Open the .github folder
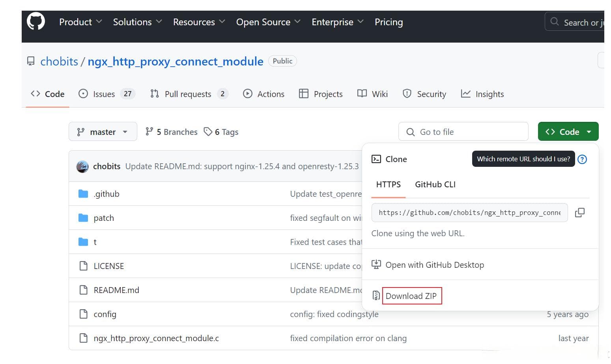The height and width of the screenshot is (364, 611). pos(107,194)
